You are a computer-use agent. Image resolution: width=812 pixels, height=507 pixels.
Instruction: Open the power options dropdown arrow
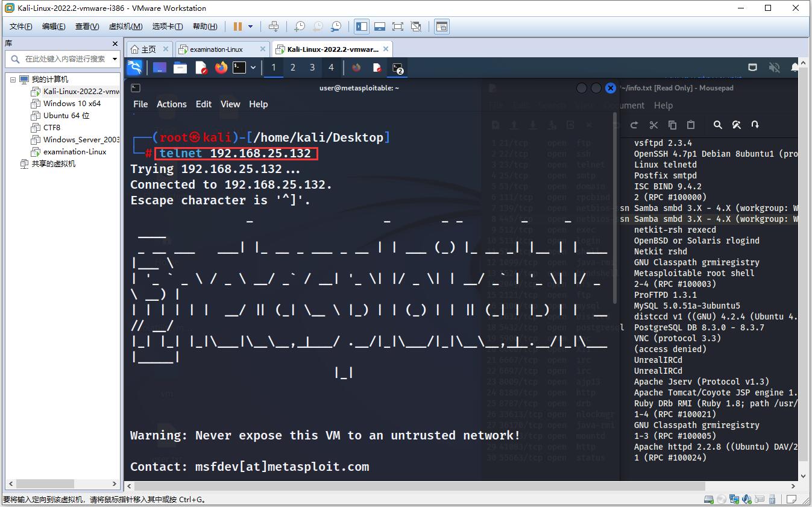(x=251, y=27)
